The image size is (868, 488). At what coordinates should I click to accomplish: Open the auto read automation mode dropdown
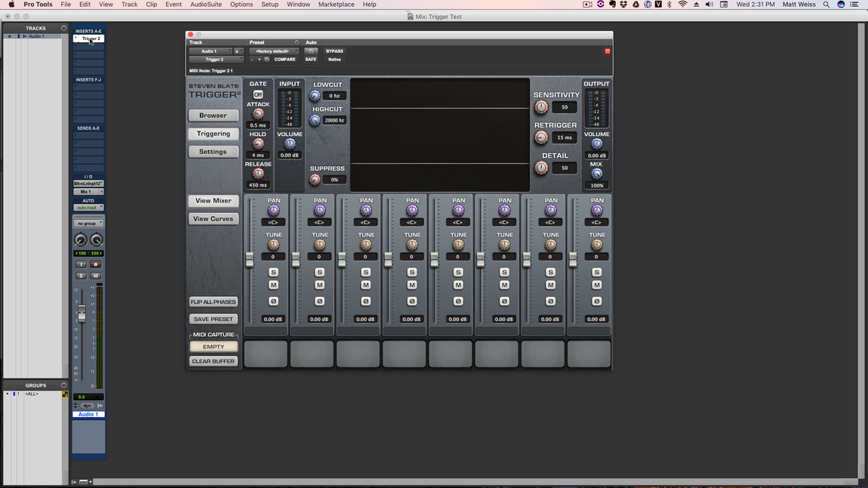click(x=88, y=208)
